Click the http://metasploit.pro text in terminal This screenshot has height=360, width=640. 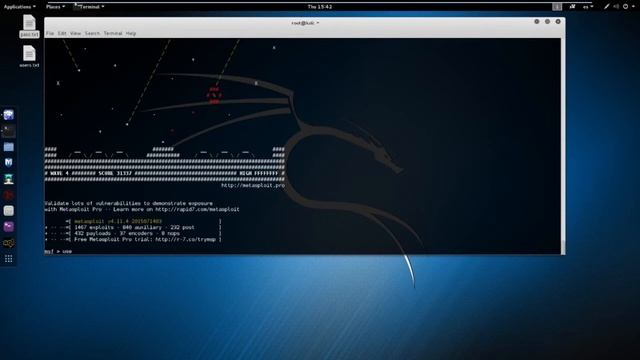point(253,185)
